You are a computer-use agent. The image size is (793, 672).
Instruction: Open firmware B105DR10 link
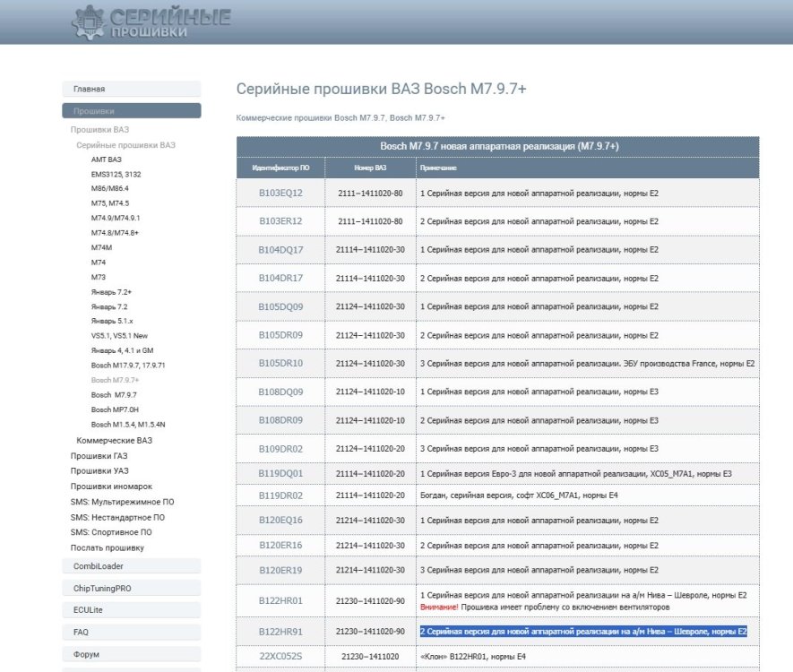coord(280,364)
